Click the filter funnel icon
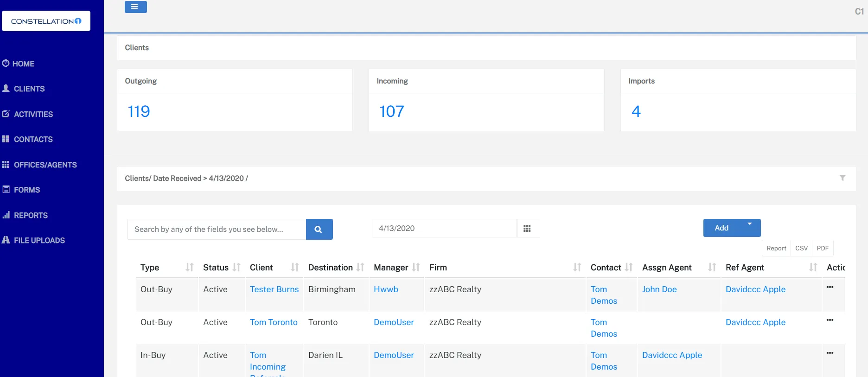 point(842,178)
